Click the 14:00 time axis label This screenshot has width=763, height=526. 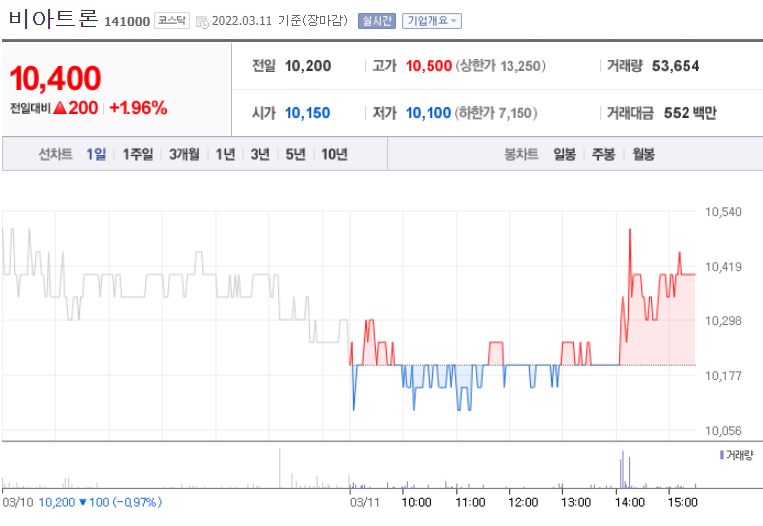tap(630, 502)
